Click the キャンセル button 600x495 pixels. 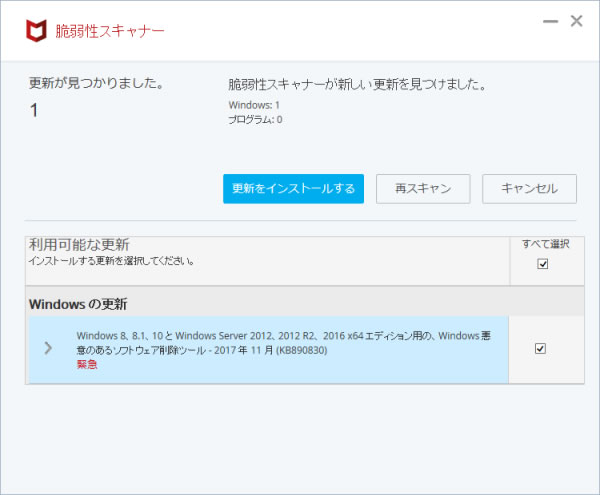pyautogui.click(x=529, y=189)
